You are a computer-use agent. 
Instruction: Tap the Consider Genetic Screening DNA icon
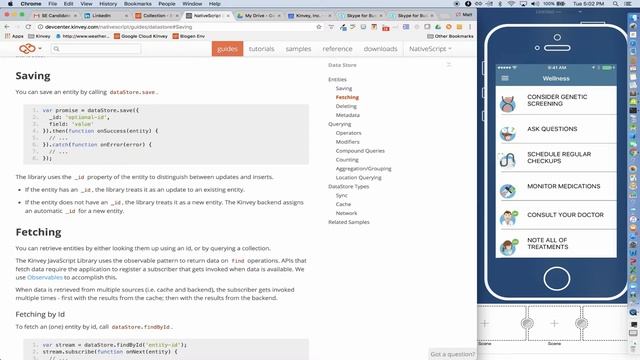click(x=508, y=104)
